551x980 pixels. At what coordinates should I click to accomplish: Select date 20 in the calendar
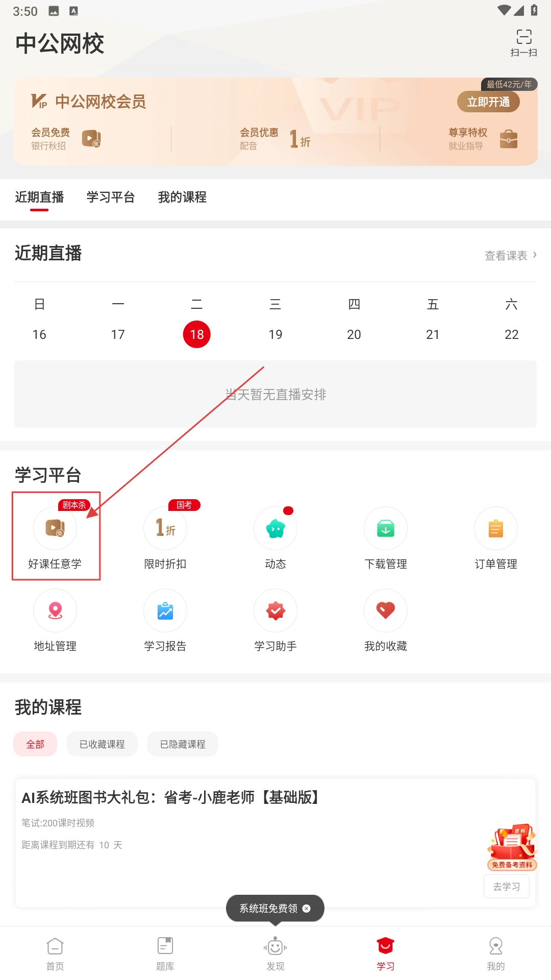point(354,334)
